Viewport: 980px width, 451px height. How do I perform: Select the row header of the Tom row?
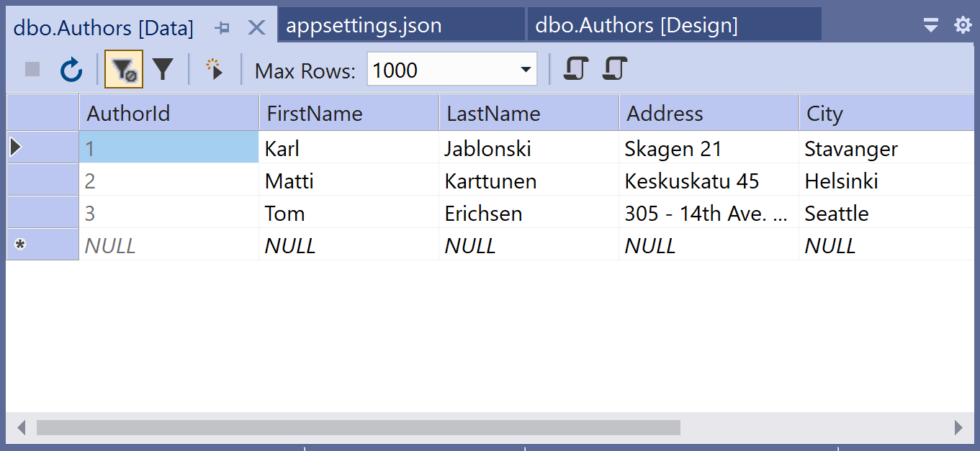pyautogui.click(x=42, y=212)
